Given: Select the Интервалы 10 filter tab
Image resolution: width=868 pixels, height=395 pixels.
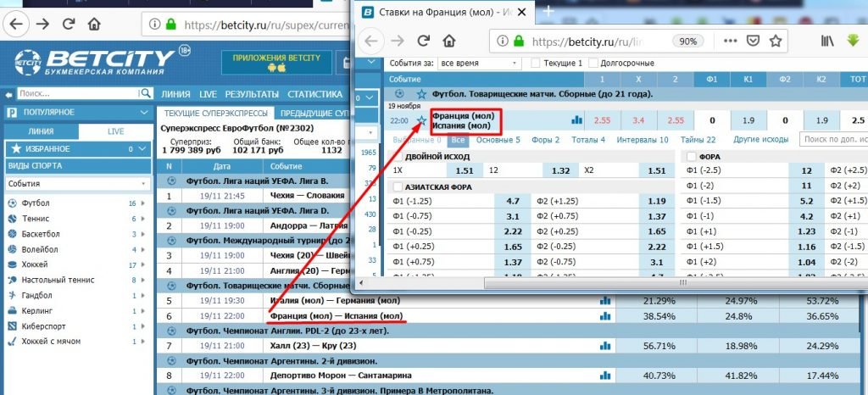Looking at the screenshot, I should (x=643, y=140).
